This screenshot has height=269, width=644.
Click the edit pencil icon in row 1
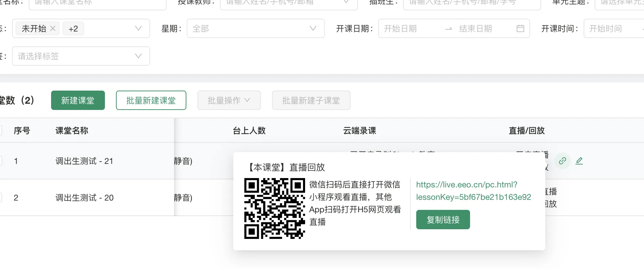pos(579,161)
